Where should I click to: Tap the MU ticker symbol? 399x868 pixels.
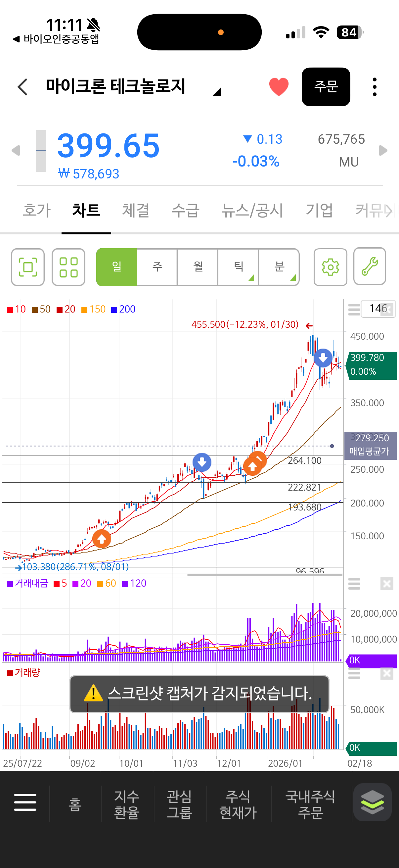click(348, 162)
